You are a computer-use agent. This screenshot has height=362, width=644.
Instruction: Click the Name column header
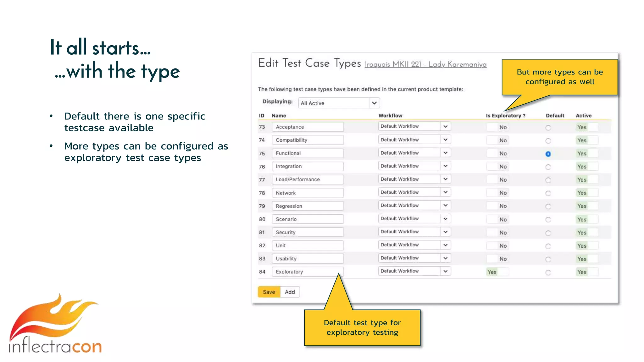pyautogui.click(x=279, y=116)
